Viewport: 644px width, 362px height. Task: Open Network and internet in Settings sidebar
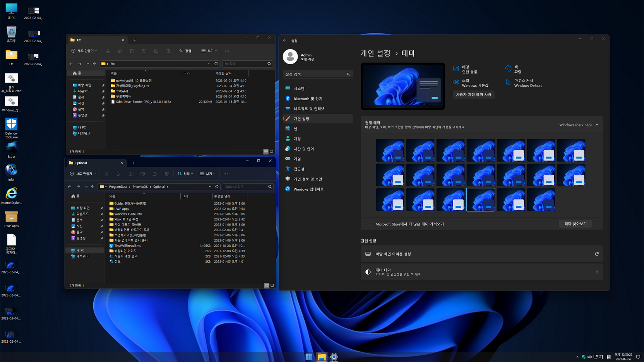(318, 109)
